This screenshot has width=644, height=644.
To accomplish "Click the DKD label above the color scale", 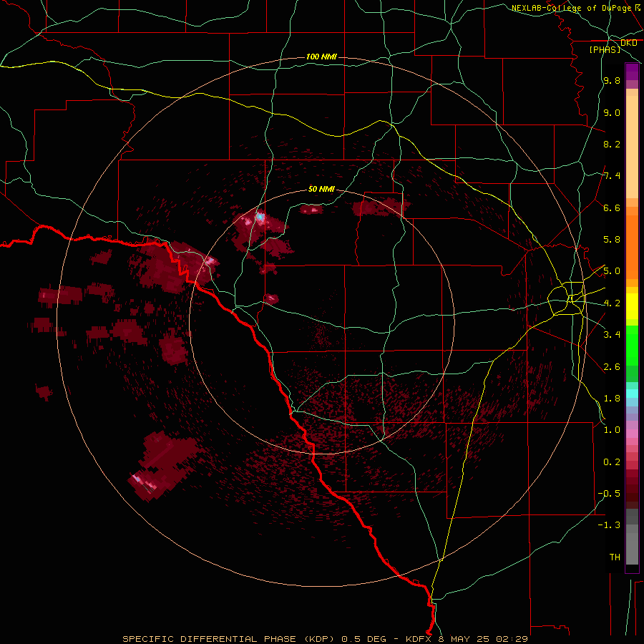I will (629, 43).
